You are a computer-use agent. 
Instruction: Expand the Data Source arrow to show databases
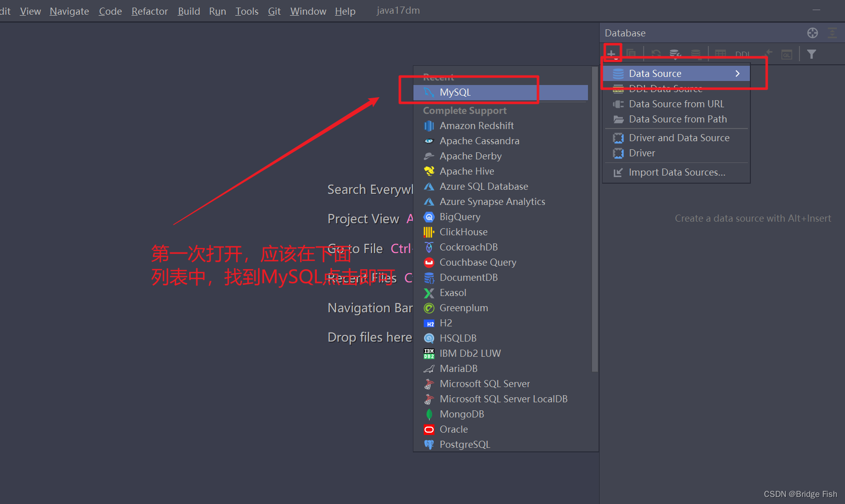tap(737, 73)
